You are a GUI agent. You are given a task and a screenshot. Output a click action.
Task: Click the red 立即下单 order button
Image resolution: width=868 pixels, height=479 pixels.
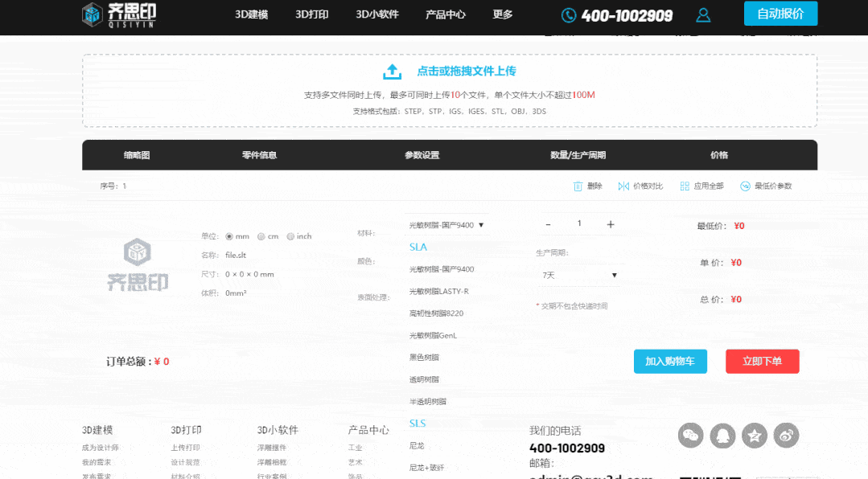762,362
